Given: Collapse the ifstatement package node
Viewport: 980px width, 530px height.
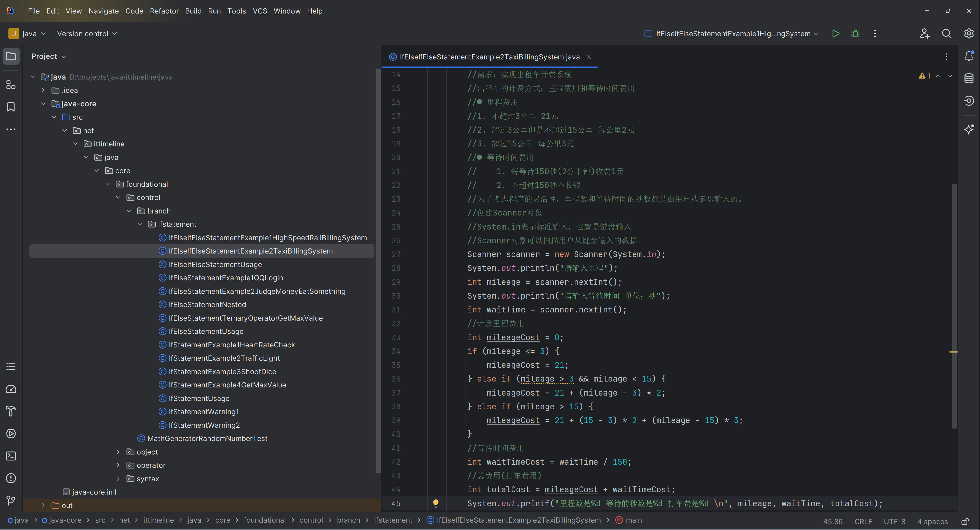Looking at the screenshot, I should [140, 224].
